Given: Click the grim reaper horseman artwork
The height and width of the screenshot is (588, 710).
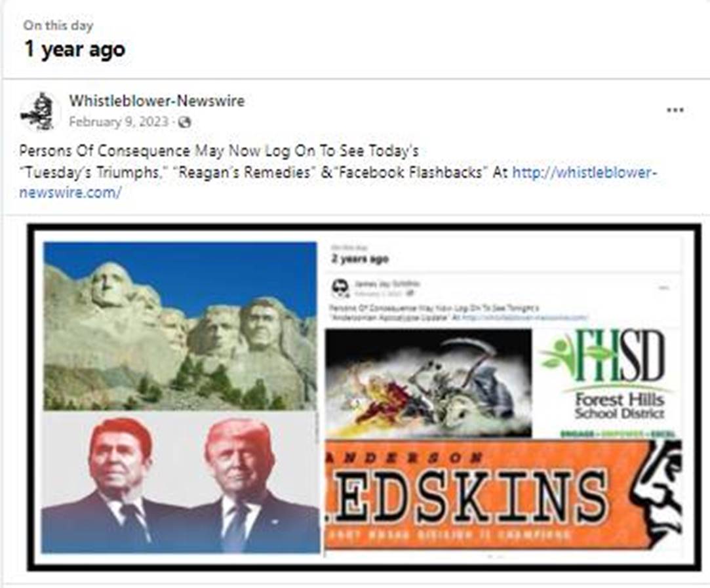Looking at the screenshot, I should (428, 383).
